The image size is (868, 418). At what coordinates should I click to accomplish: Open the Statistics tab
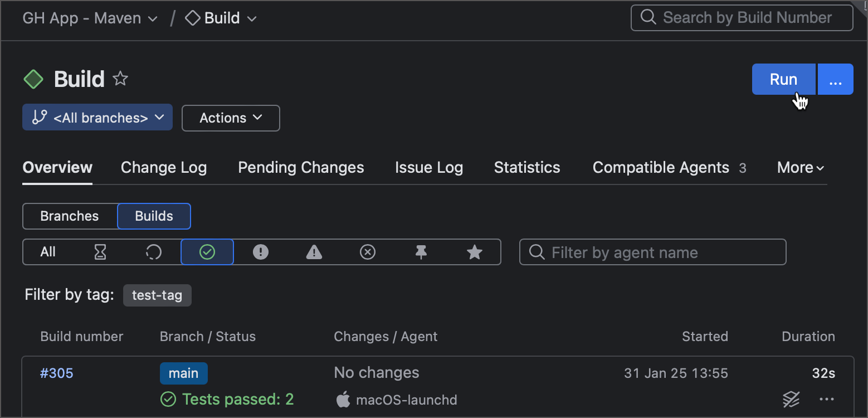[526, 167]
